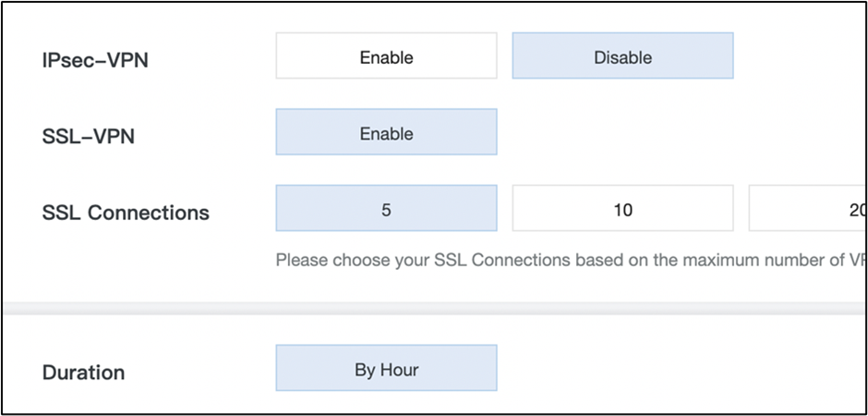868x416 pixels.
Task: Set billing duration to hourly
Action: 386,369
